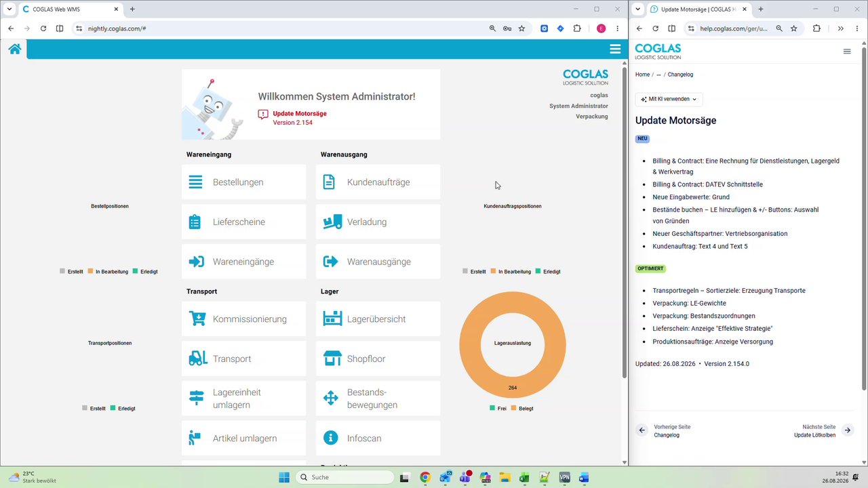Click the Windows taskbar Suche search field
This screenshot has width=868, height=488.
(344, 477)
